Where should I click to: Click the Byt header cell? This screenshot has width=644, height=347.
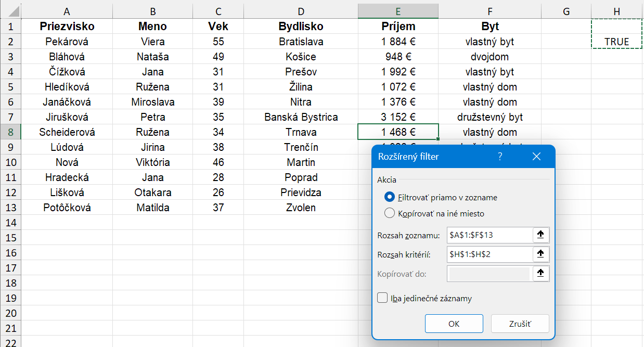pyautogui.click(x=490, y=27)
